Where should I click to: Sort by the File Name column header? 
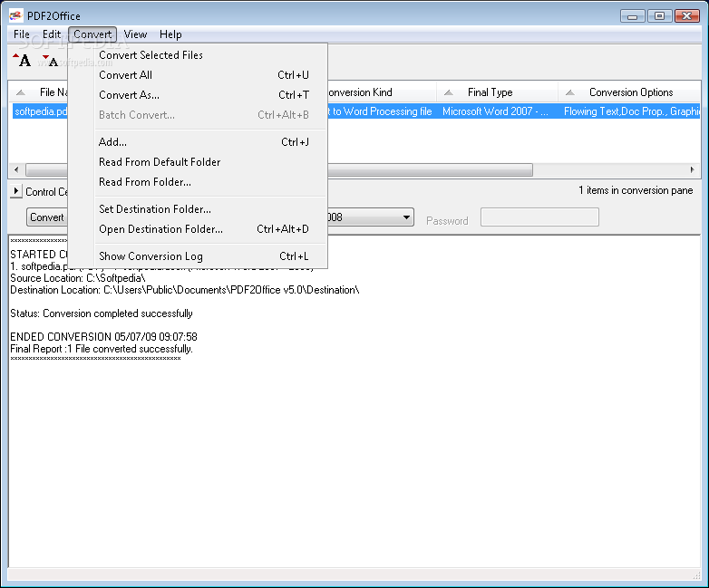click(x=39, y=92)
